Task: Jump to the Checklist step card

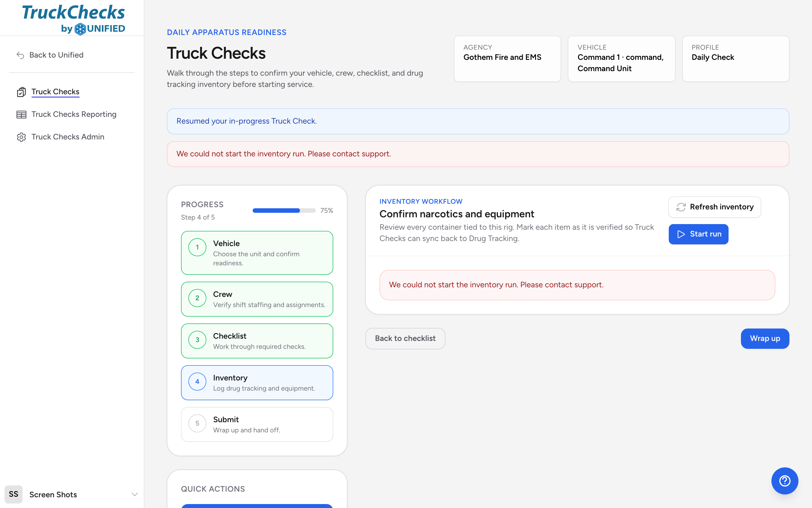Action: pos(257,341)
